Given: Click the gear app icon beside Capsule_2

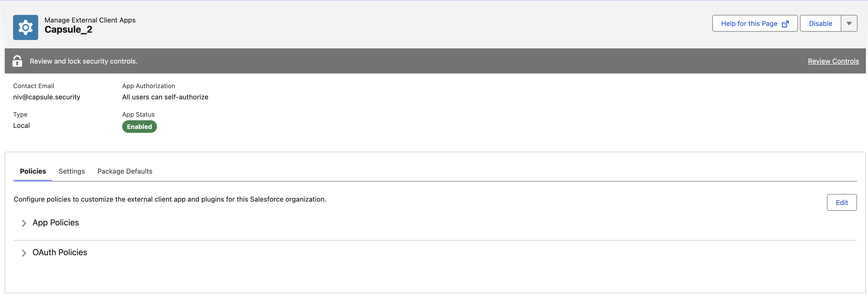Looking at the screenshot, I should coord(26,27).
